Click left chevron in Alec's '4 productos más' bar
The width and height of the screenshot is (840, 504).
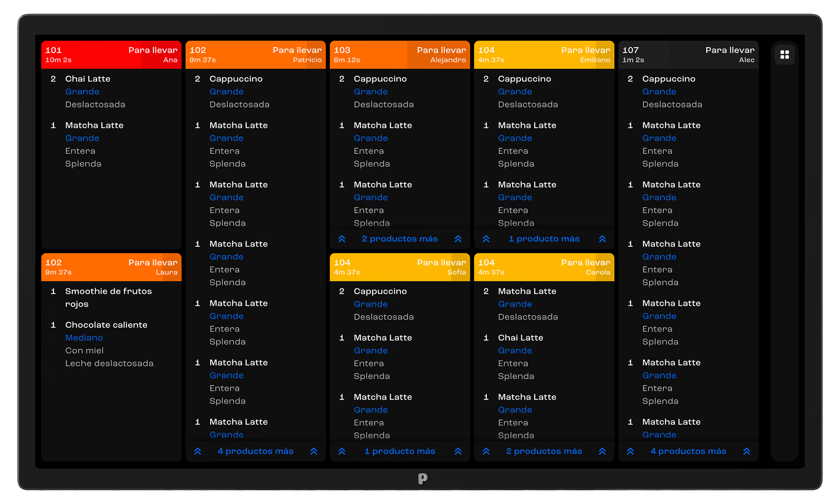[x=630, y=451]
